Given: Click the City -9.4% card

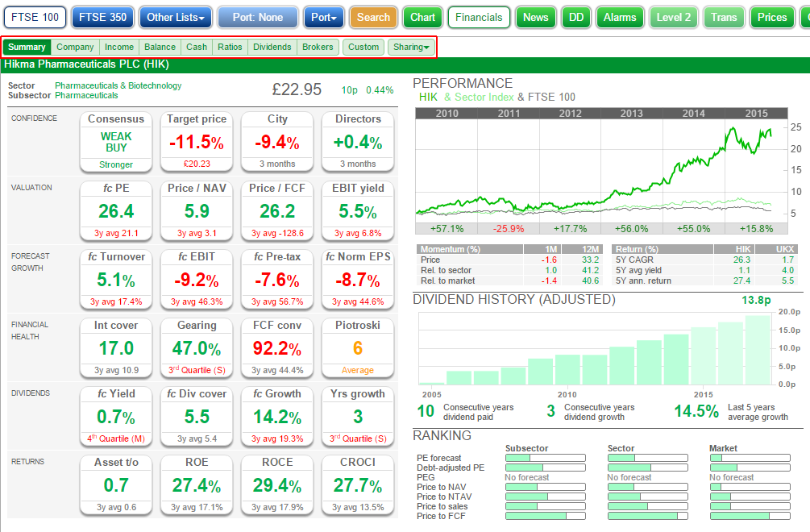Looking at the screenshot, I should coord(277,142).
